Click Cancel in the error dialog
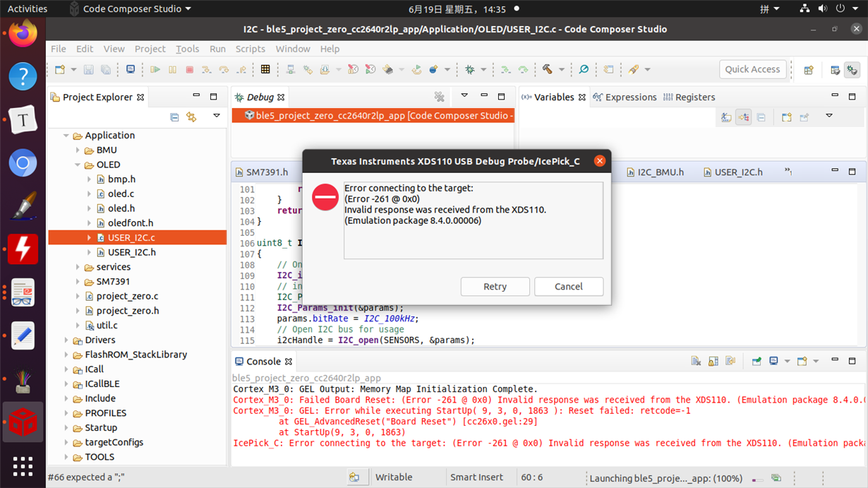868x488 pixels. click(x=569, y=287)
